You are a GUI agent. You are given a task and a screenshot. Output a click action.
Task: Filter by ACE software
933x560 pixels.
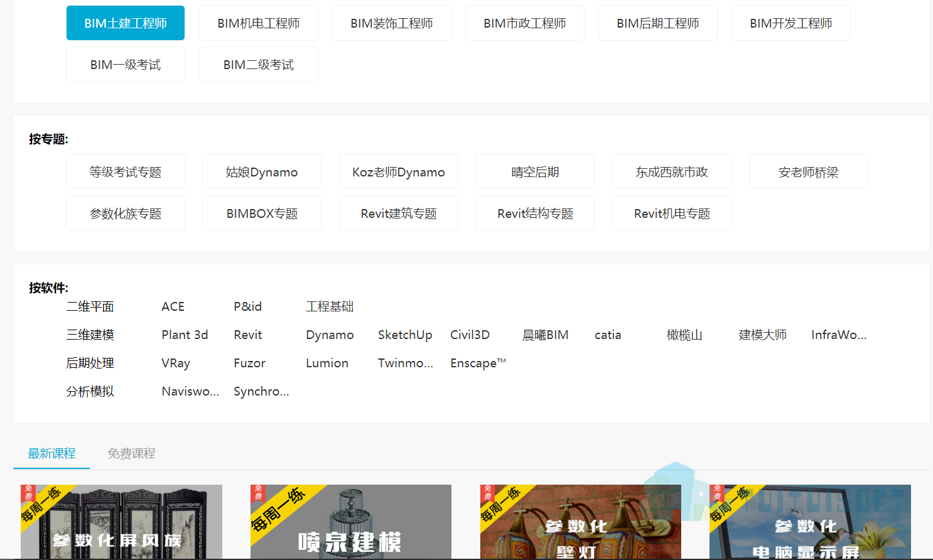173,306
